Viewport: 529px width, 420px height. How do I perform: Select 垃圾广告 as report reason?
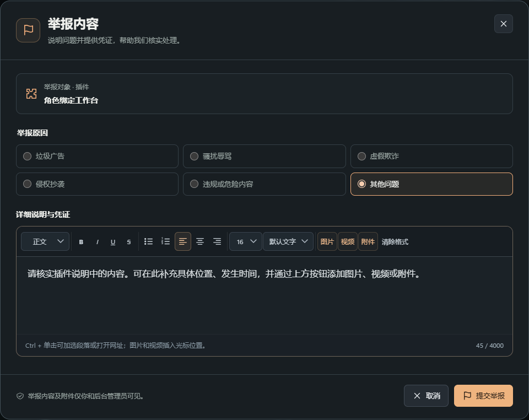pyautogui.click(x=97, y=156)
